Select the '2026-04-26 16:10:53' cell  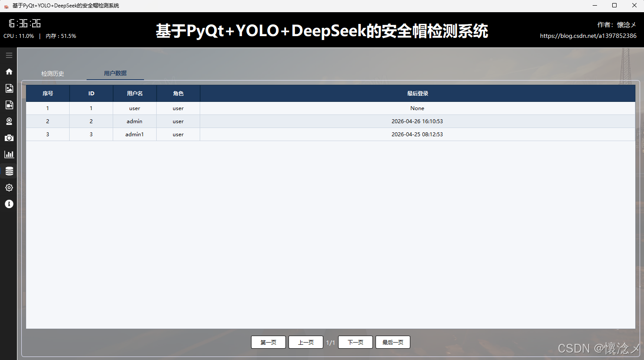click(418, 121)
